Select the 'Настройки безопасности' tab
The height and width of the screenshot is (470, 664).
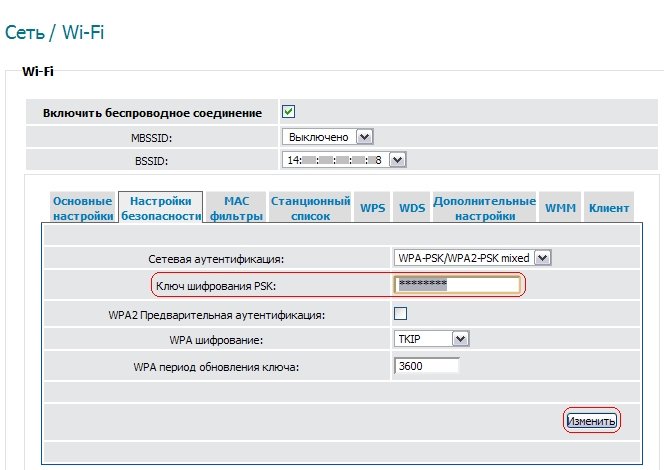point(160,207)
